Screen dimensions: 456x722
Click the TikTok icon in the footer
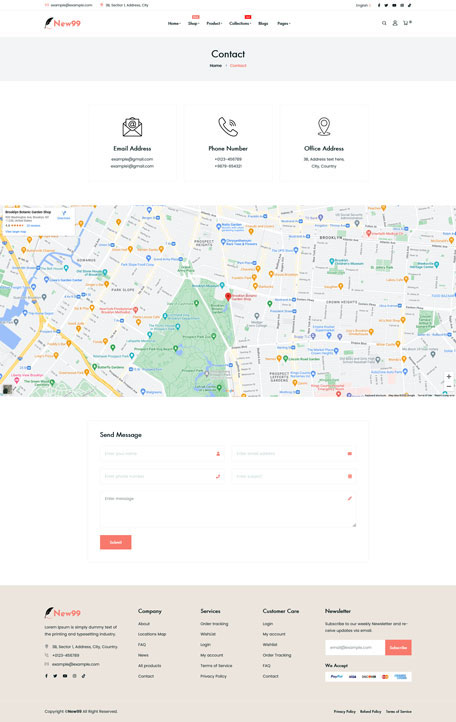tap(83, 676)
